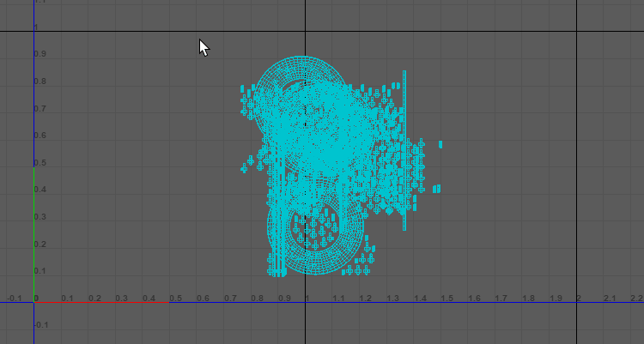The width and height of the screenshot is (644, 344).
Task: Click the 0.3 label on horizontal U axis
Action: [122, 299]
